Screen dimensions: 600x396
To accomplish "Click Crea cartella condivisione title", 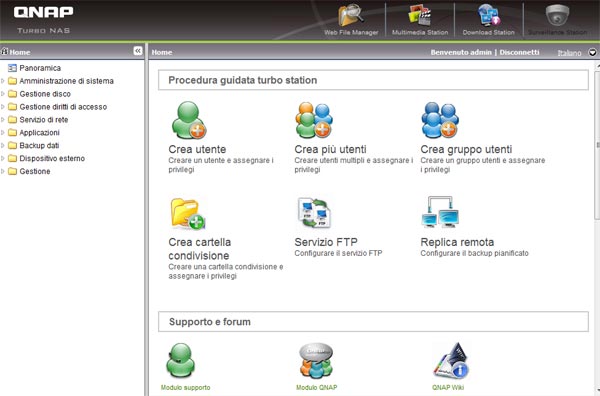I will coord(199,249).
